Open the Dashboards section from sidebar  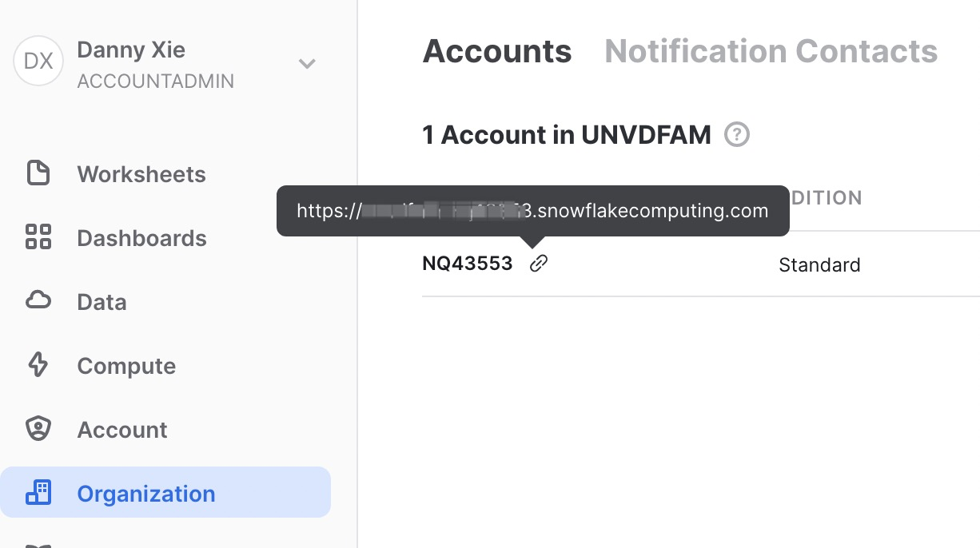[141, 238]
